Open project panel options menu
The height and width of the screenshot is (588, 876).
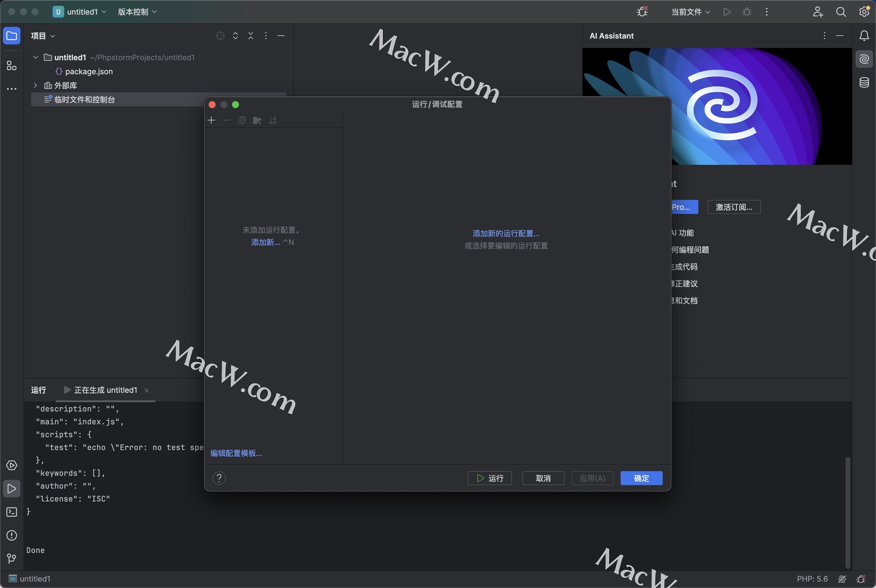pos(266,36)
